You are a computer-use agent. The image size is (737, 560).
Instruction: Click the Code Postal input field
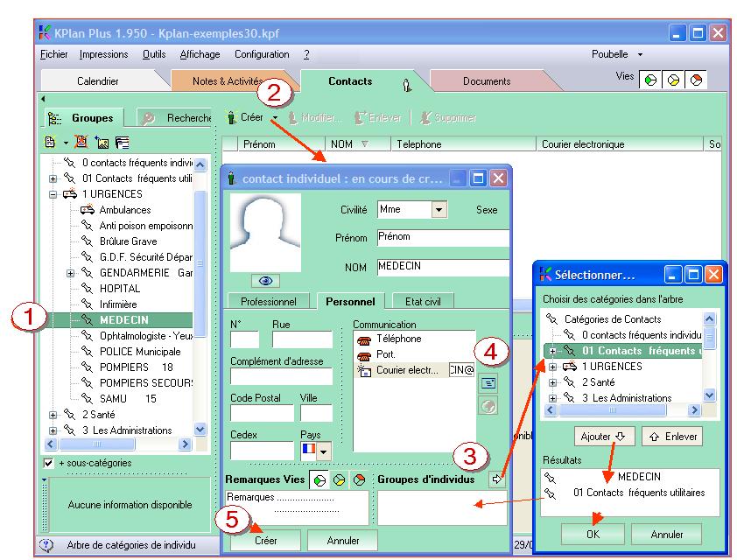[262, 413]
